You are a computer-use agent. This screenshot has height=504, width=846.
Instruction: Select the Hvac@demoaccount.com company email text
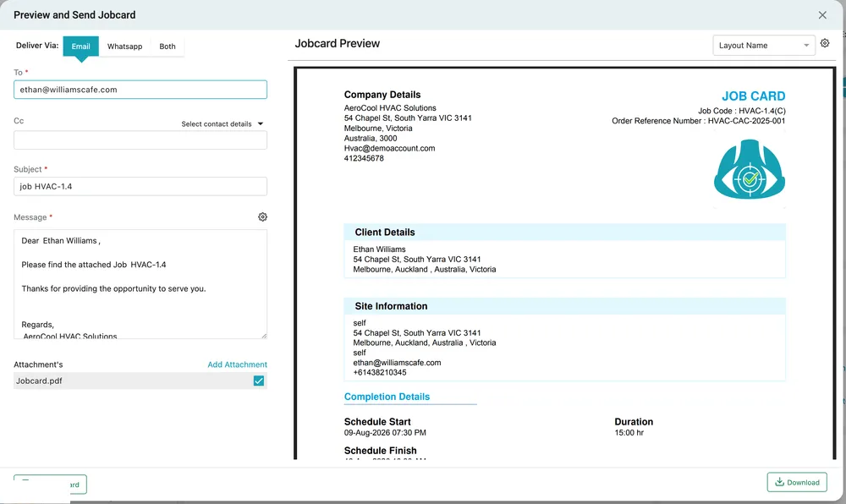point(389,148)
